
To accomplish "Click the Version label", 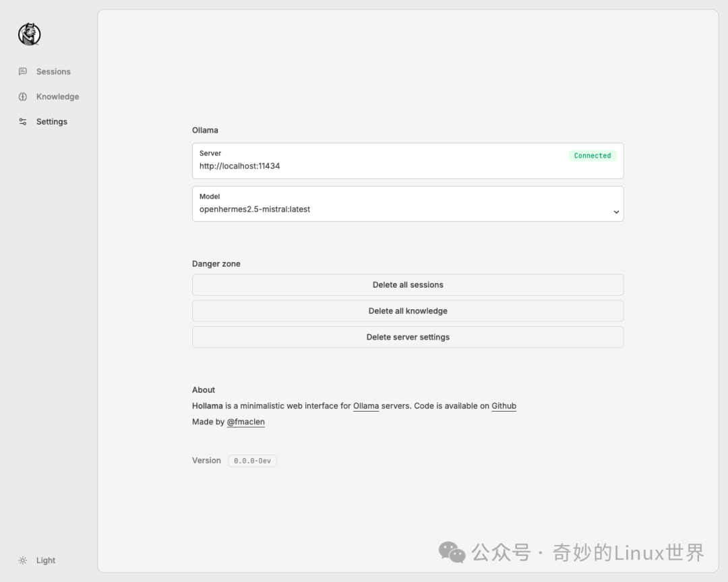I will pyautogui.click(x=207, y=460).
